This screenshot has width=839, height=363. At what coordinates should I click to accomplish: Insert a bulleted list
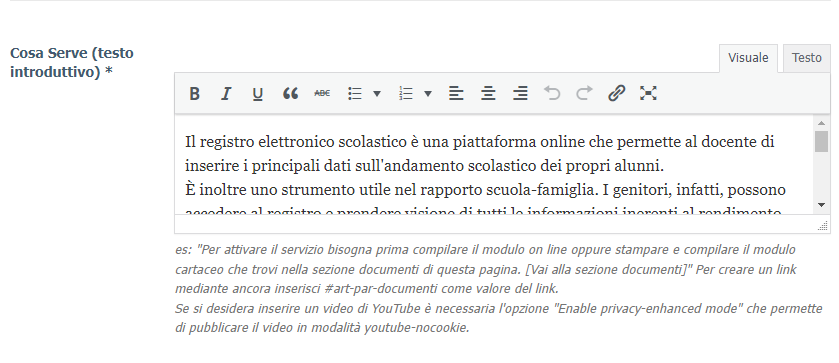[x=355, y=94]
